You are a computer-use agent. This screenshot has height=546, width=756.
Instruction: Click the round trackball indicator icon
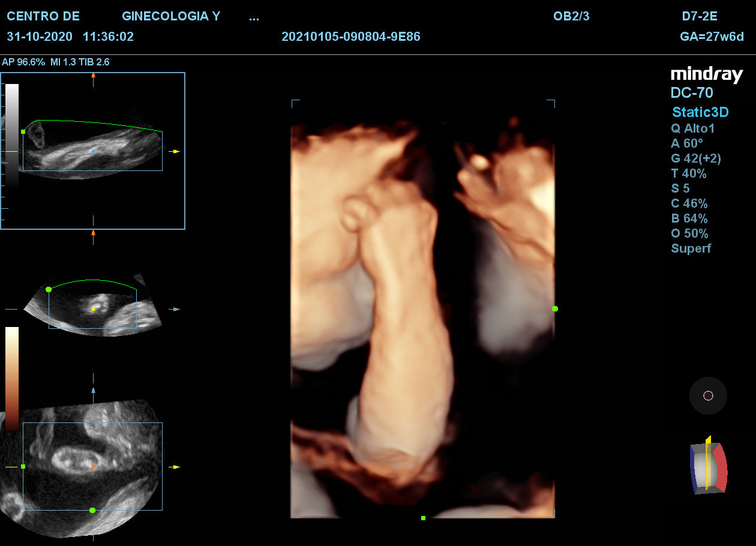(708, 395)
